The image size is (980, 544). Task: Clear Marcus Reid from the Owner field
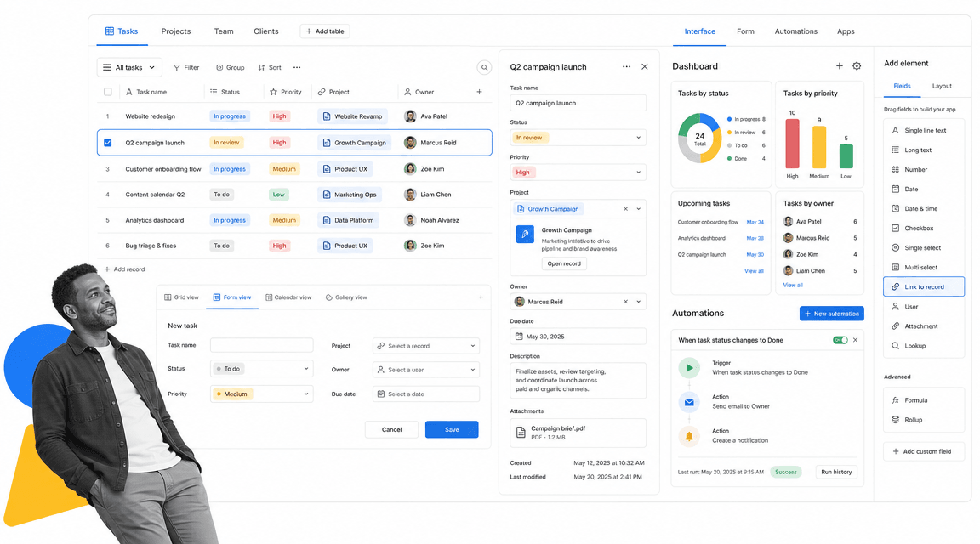[x=625, y=302]
